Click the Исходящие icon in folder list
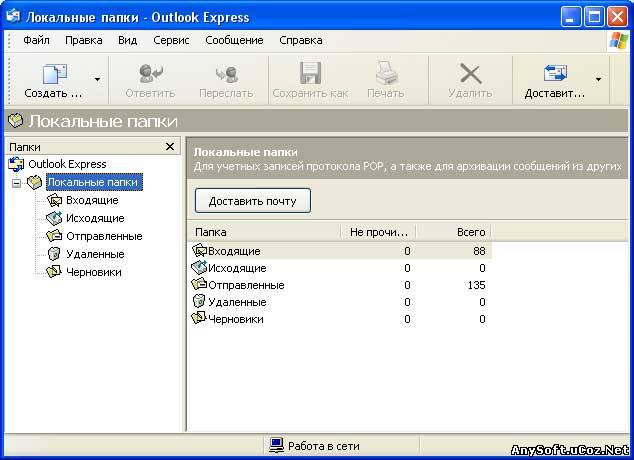 199,268
